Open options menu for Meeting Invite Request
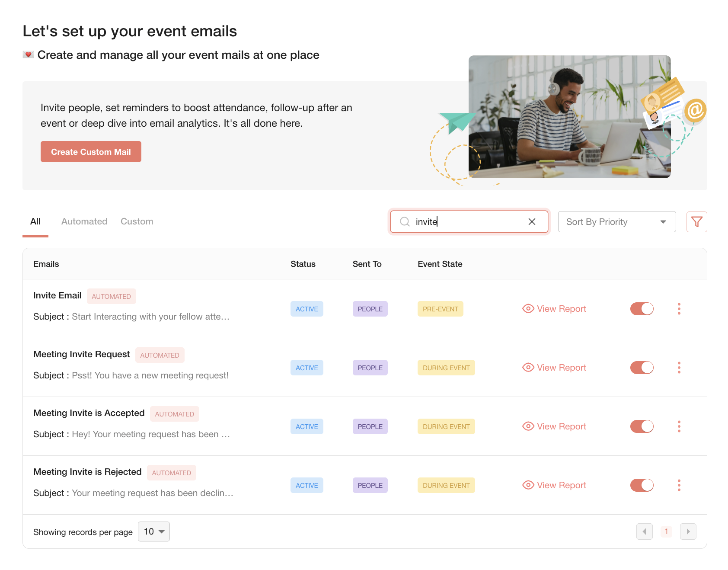The width and height of the screenshot is (728, 570). [679, 368]
